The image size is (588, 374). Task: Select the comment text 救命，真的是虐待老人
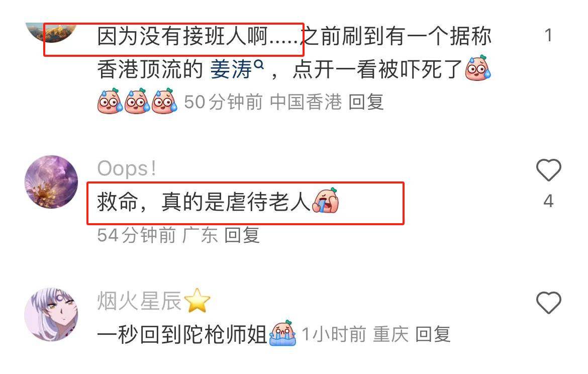(x=204, y=202)
